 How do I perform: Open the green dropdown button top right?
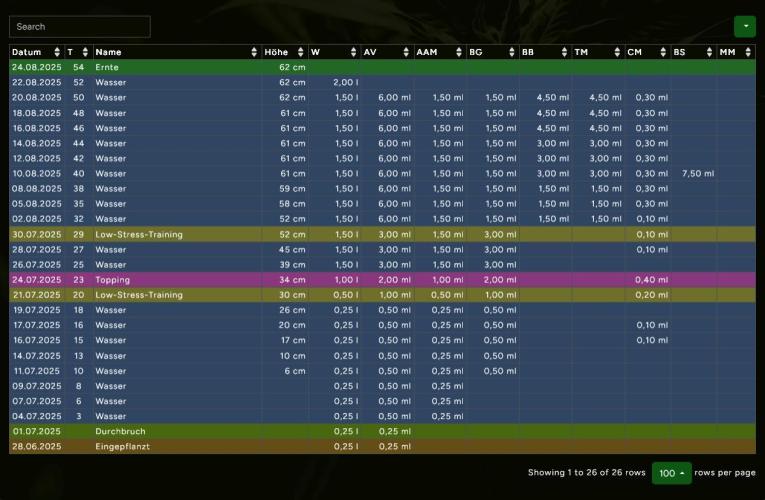(x=744, y=27)
